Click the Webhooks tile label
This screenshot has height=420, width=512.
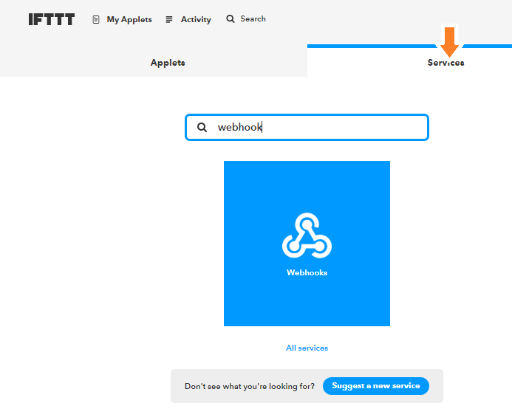pos(307,272)
